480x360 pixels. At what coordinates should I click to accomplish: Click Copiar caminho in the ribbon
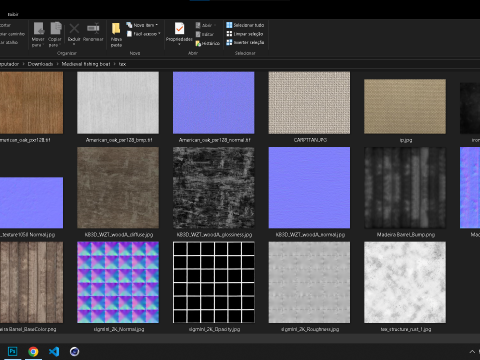tap(12, 34)
